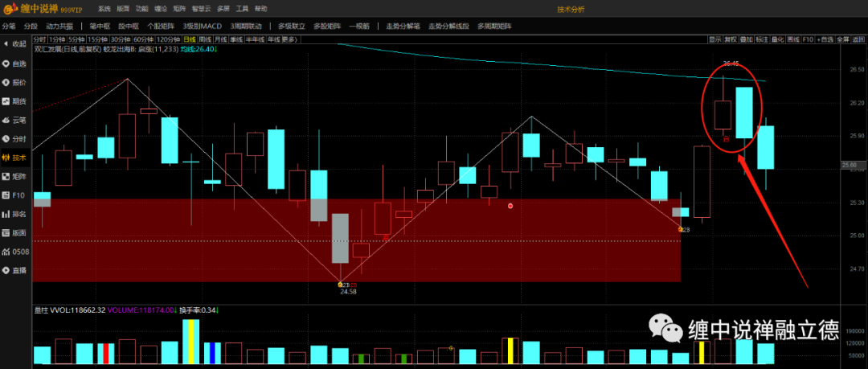The width and height of the screenshot is (868, 369).
Task: Open the 版面 menu in menu bar
Action: (123, 10)
